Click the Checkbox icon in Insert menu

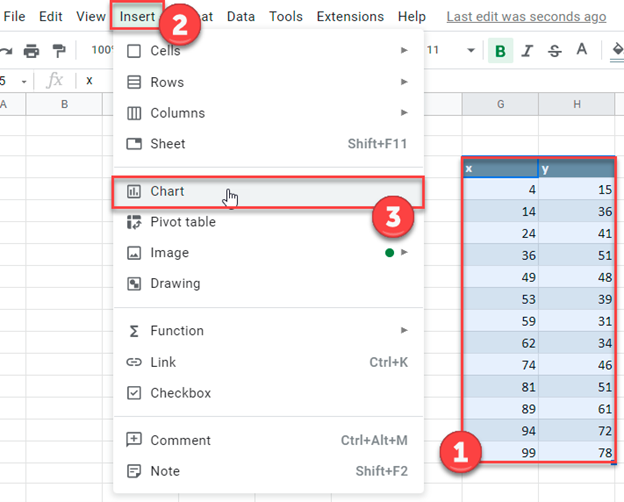point(134,393)
